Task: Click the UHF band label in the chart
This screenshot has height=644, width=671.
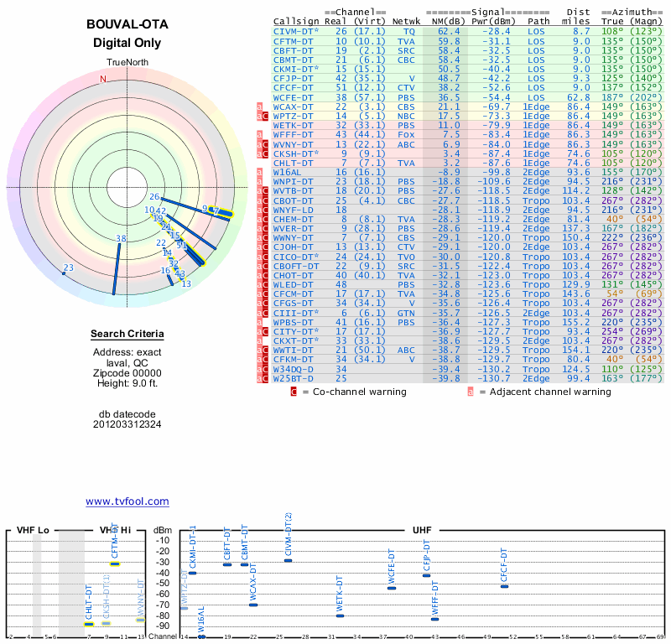Action: click(422, 531)
